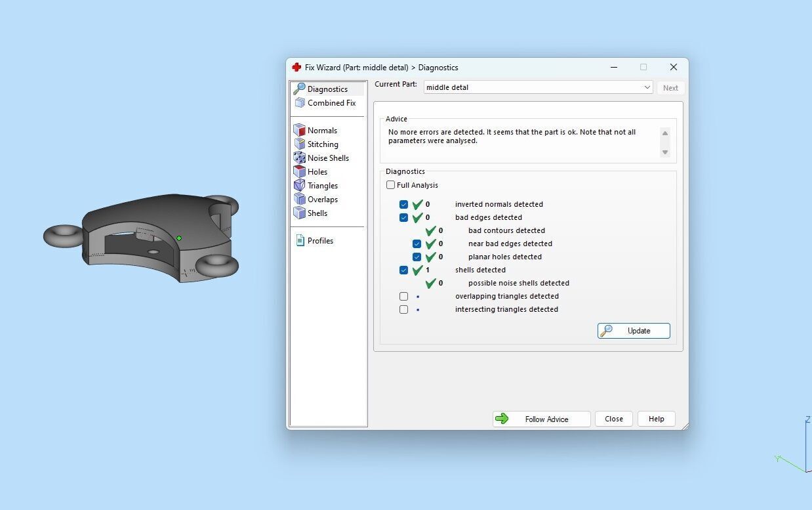Click green checkmark beside inverted normals
812x510 pixels.
[x=417, y=204]
